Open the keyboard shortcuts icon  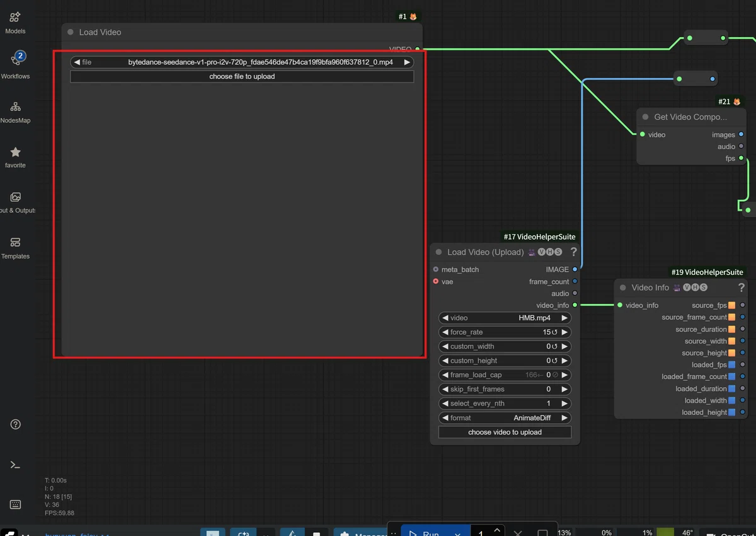click(x=16, y=504)
